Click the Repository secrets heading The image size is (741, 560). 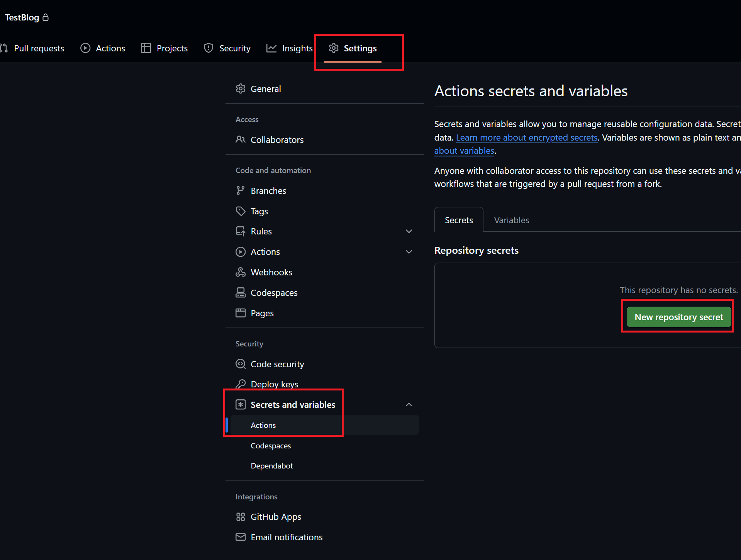pos(476,250)
